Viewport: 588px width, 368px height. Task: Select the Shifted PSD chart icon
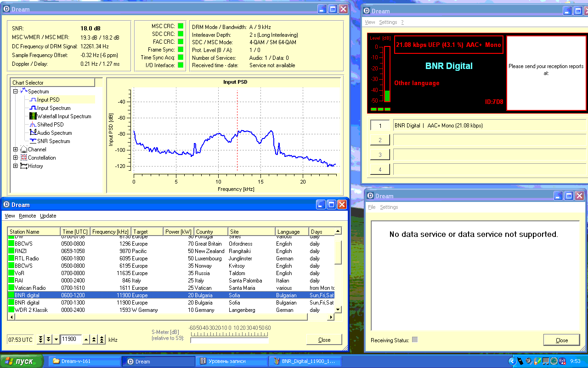pyautogui.click(x=33, y=125)
